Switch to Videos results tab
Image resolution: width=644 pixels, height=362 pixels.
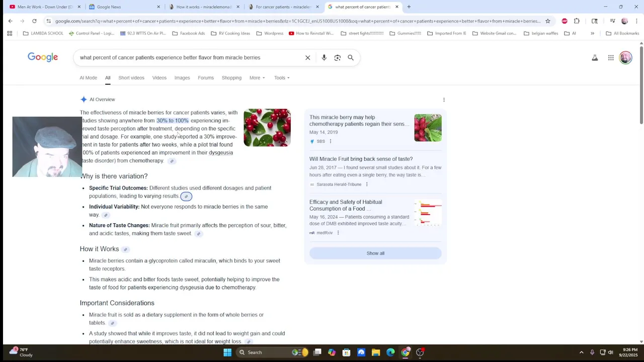pos(159,78)
